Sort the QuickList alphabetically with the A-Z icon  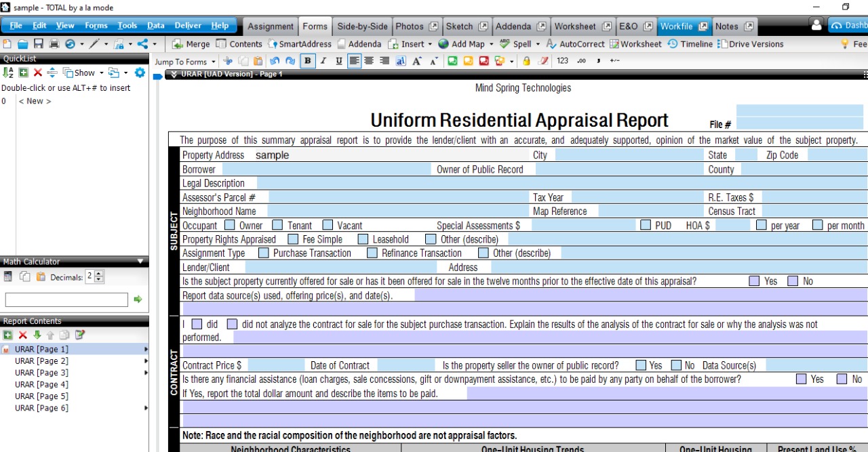click(x=8, y=73)
